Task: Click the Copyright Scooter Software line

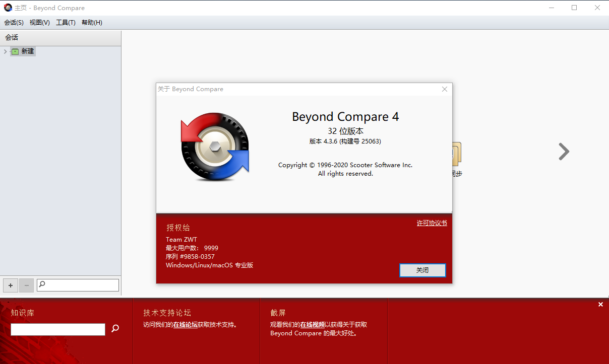Action: point(345,165)
